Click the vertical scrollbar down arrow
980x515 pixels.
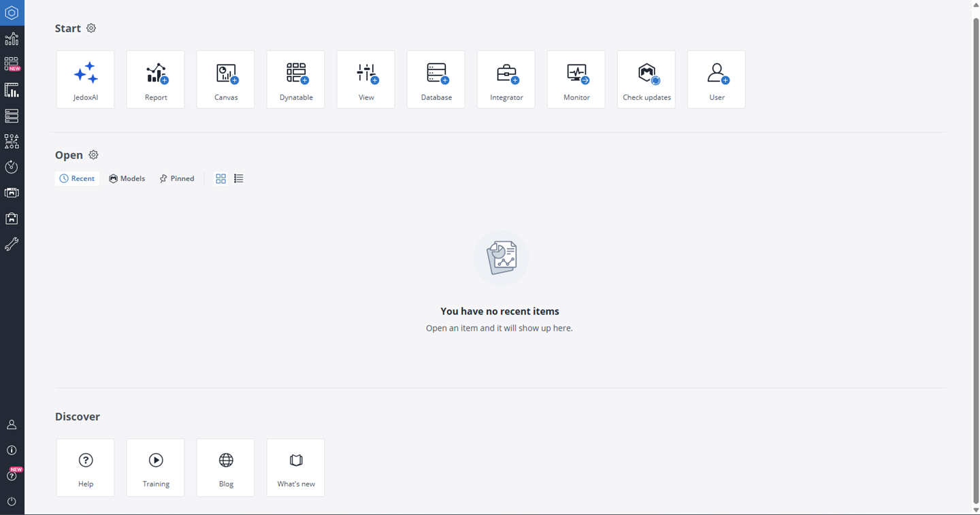[x=975, y=510]
